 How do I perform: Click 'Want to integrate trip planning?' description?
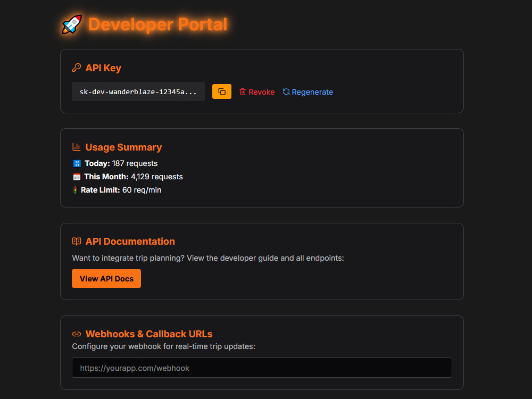point(208,258)
